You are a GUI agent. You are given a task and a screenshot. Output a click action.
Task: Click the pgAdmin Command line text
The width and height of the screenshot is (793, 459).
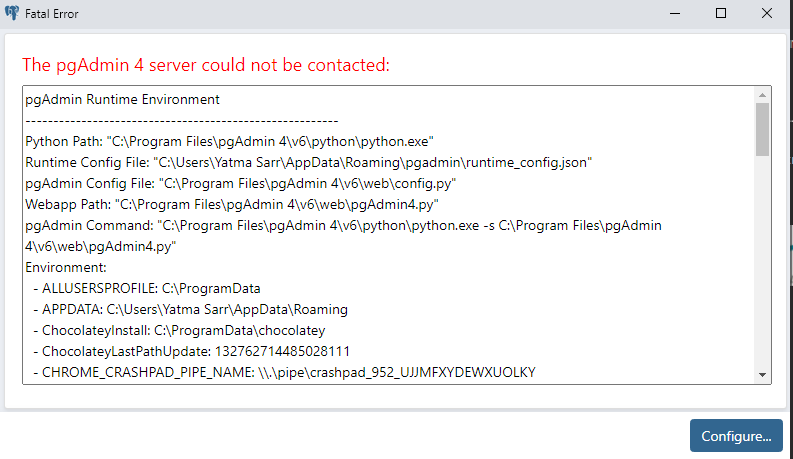pyautogui.click(x=343, y=225)
